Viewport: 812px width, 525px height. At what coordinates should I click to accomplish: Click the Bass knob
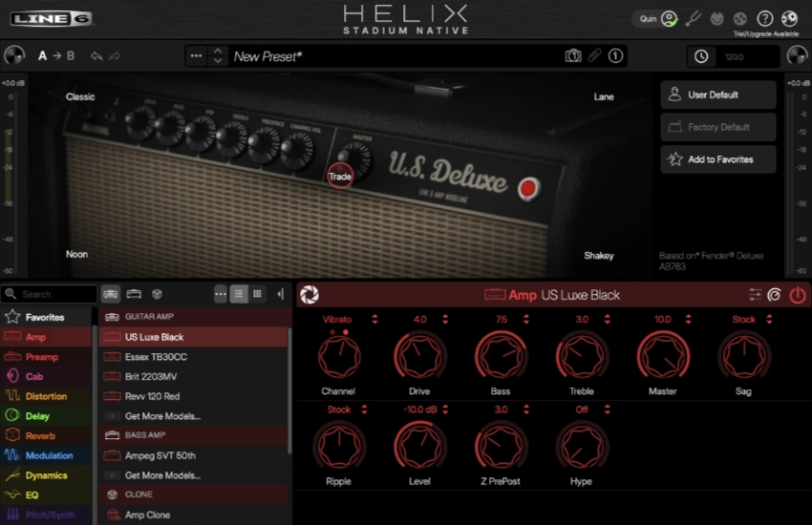(501, 356)
